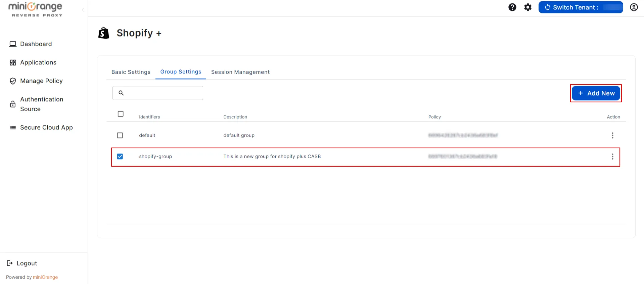Click the miniOrange Reverse Proxy logo
This screenshot has width=644, height=284.
pyautogui.click(x=35, y=10)
